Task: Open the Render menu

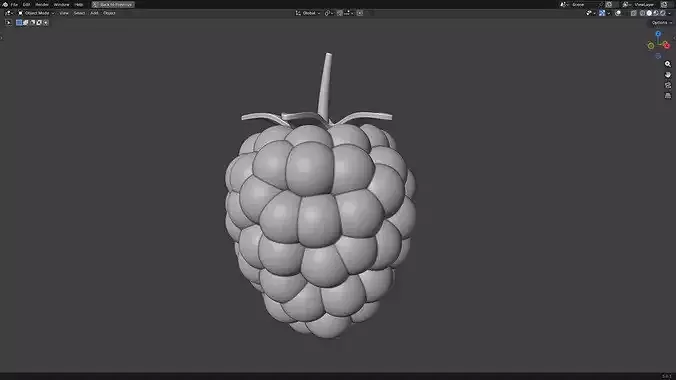Action: tap(42, 4)
